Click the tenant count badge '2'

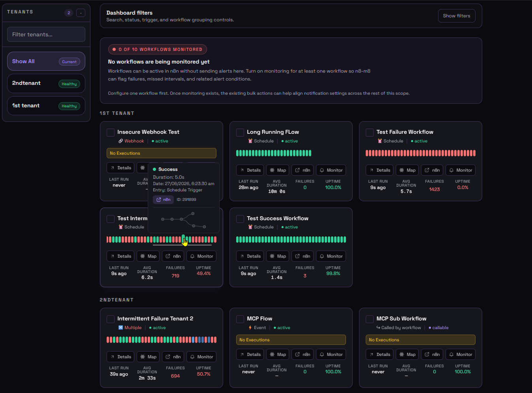69,13
